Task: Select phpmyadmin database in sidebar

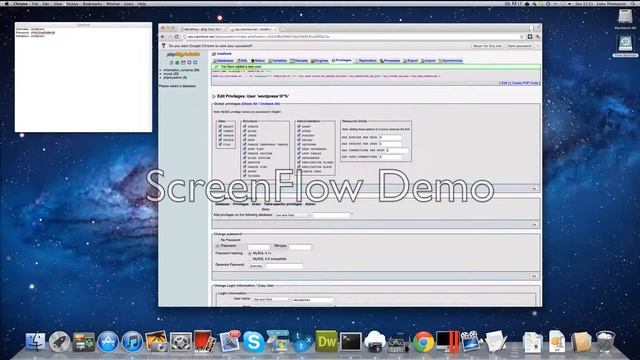Action: pyautogui.click(x=175, y=78)
